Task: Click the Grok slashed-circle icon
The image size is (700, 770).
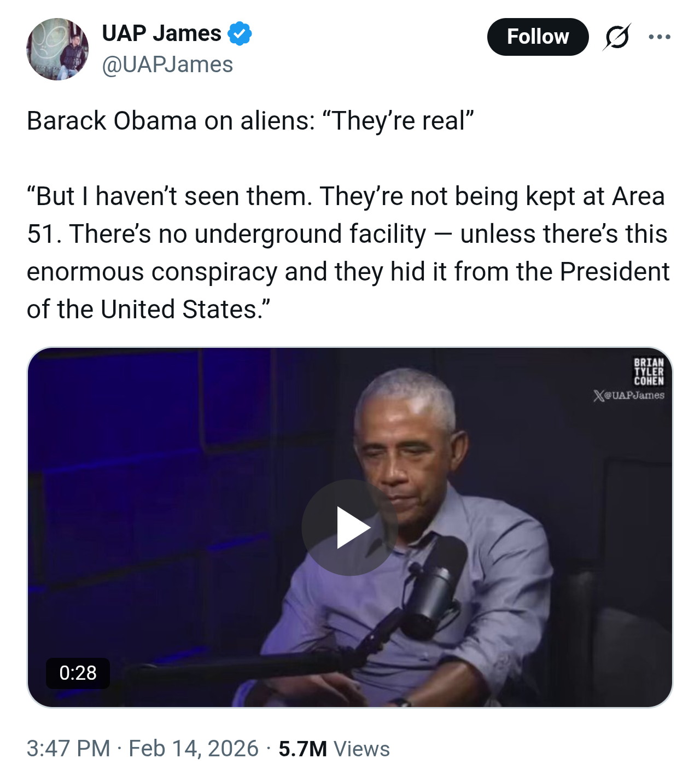Action: click(617, 37)
